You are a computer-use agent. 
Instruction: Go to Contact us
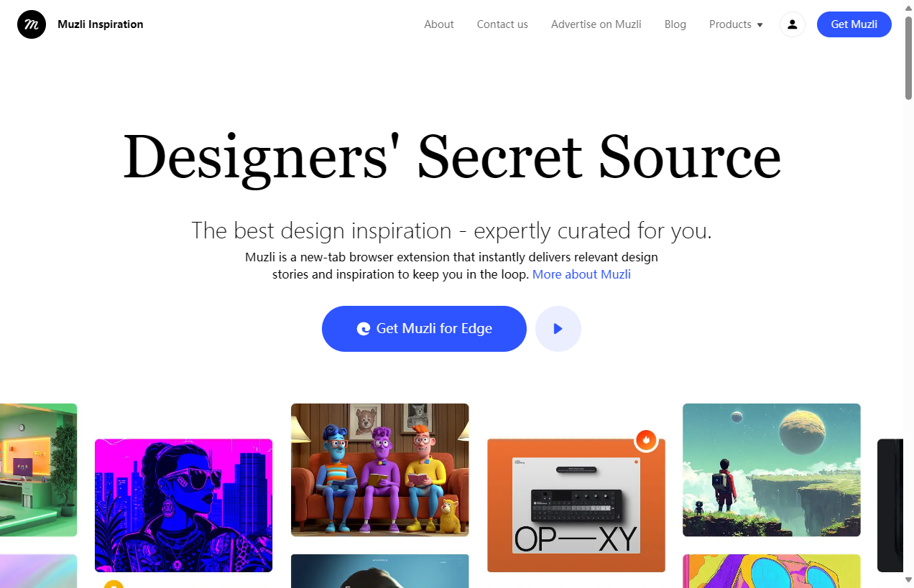(502, 24)
